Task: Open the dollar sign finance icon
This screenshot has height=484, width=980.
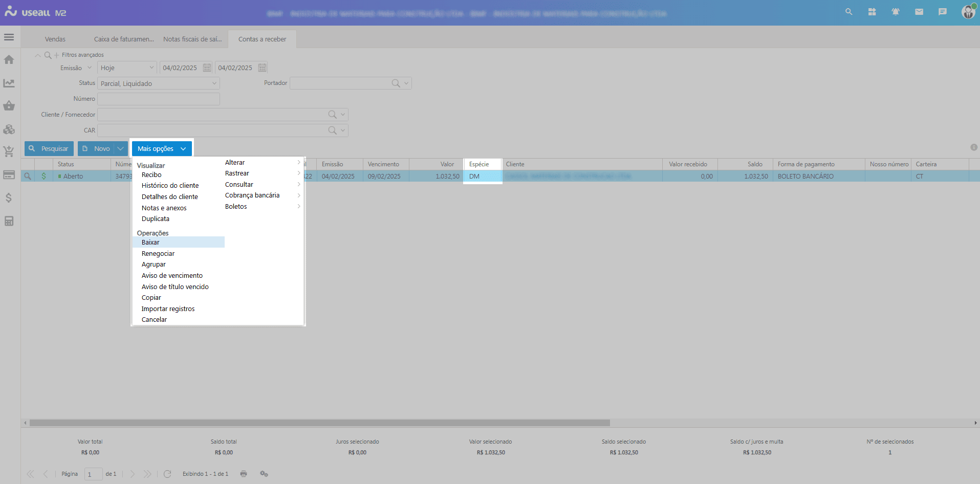Action: coord(9,197)
